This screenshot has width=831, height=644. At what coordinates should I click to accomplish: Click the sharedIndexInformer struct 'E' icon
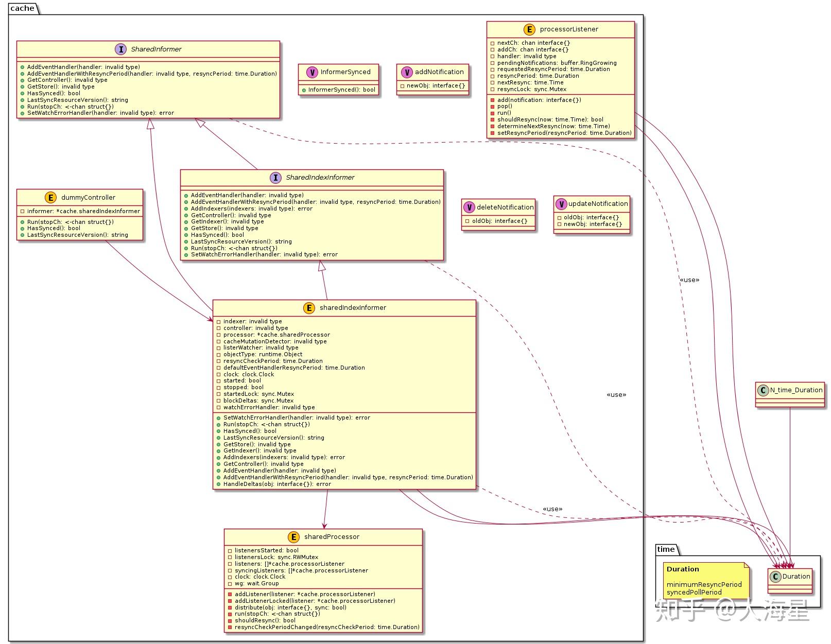309,308
